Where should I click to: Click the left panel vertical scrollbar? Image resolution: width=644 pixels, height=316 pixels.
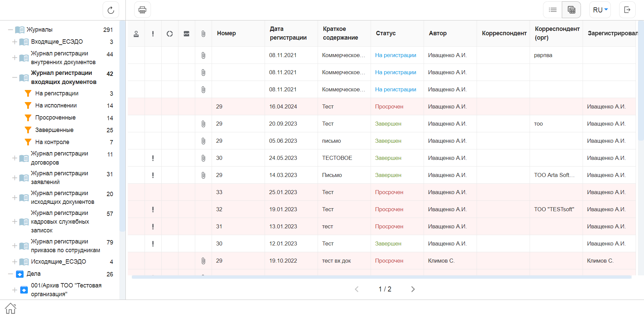click(122, 126)
